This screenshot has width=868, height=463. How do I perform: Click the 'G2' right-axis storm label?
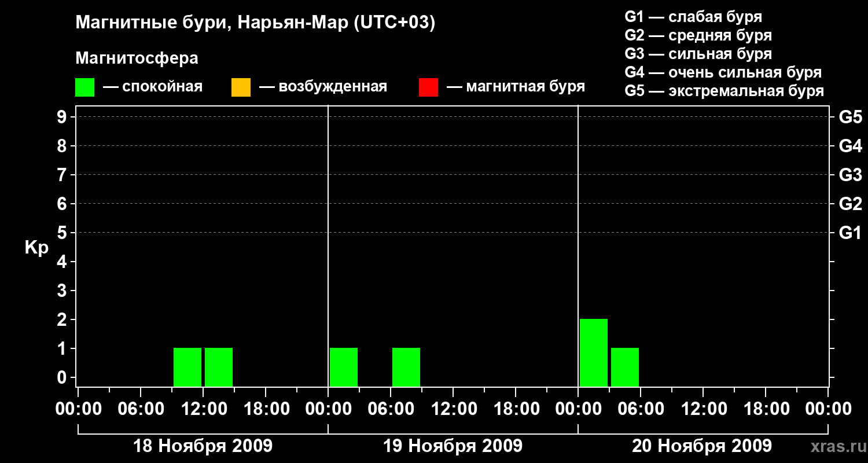click(x=851, y=204)
